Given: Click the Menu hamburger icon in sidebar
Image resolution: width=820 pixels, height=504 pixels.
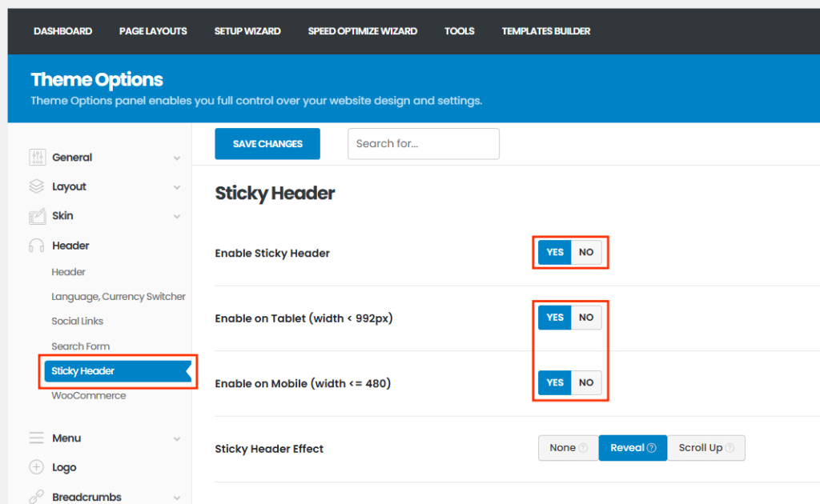Looking at the screenshot, I should pos(37,438).
